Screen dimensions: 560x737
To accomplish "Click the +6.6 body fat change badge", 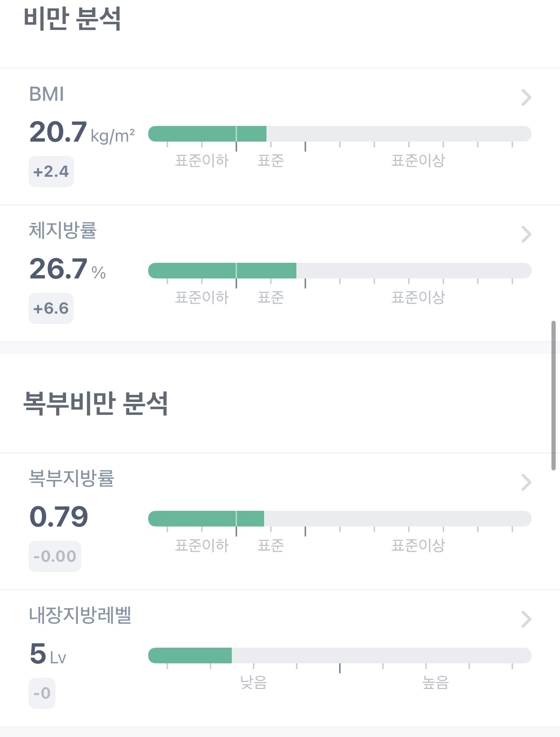I will pos(51,308).
